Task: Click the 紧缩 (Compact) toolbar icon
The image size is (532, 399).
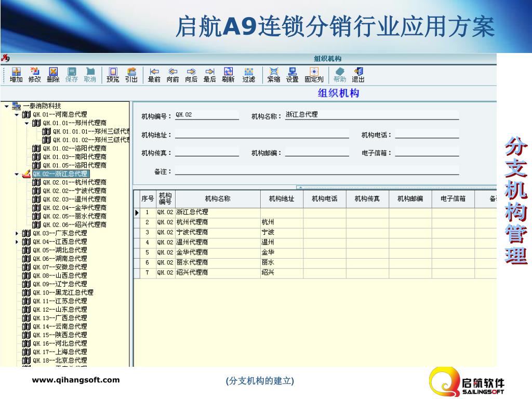Action: tap(273, 75)
